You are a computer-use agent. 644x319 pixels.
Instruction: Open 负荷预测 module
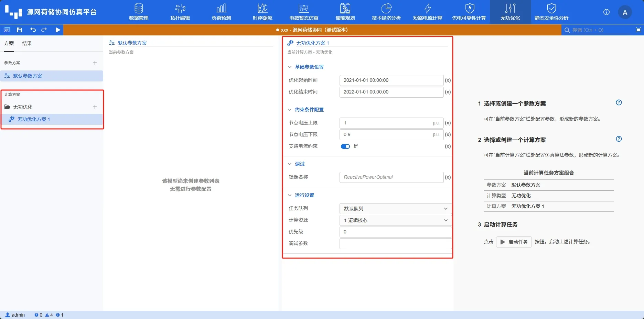coord(221,12)
